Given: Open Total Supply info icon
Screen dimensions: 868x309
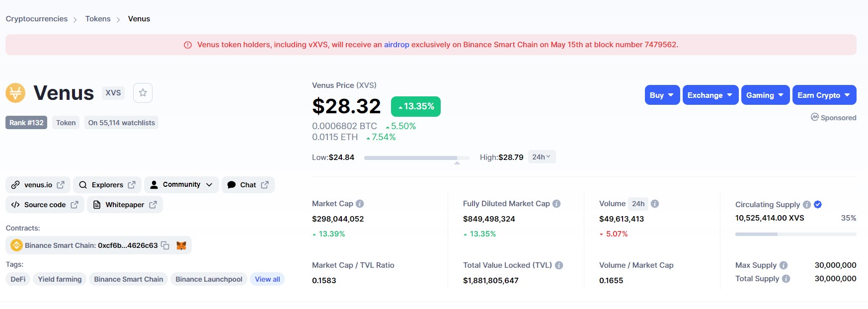Looking at the screenshot, I should click(786, 279).
